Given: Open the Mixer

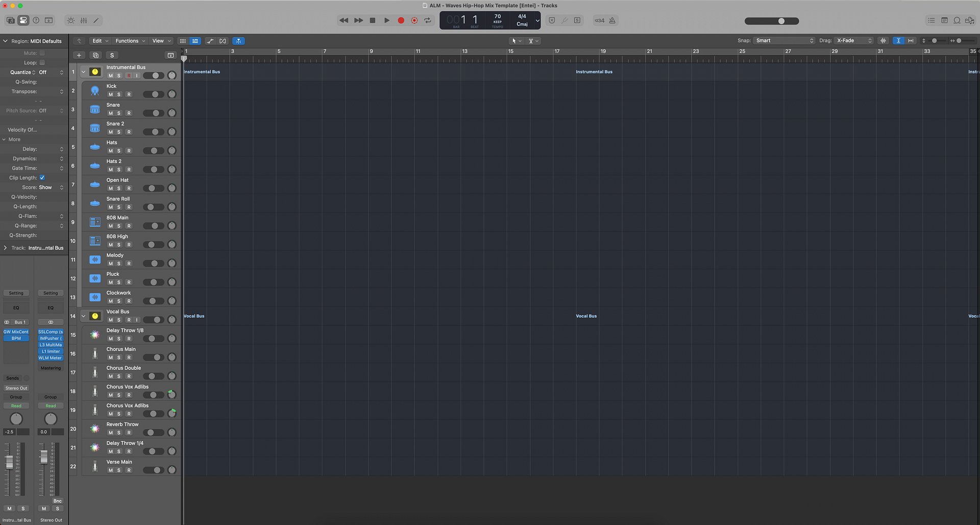Looking at the screenshot, I should (x=84, y=20).
